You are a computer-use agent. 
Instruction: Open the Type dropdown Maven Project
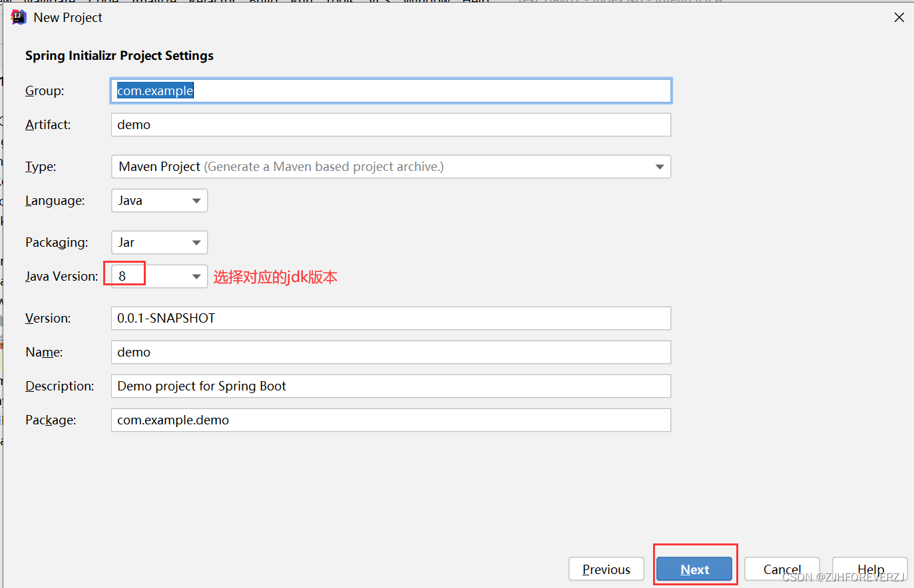pyautogui.click(x=391, y=166)
